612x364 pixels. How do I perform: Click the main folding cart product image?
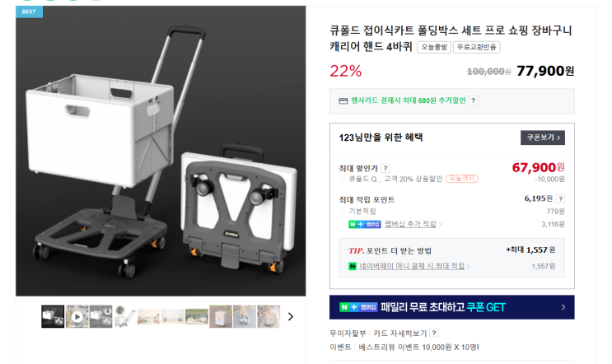tap(161, 151)
